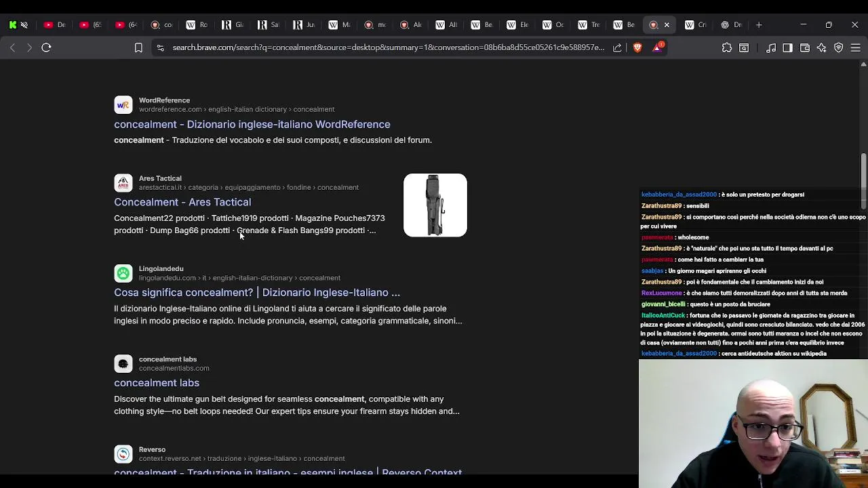Open site settings icon in address bar

(x=160, y=47)
